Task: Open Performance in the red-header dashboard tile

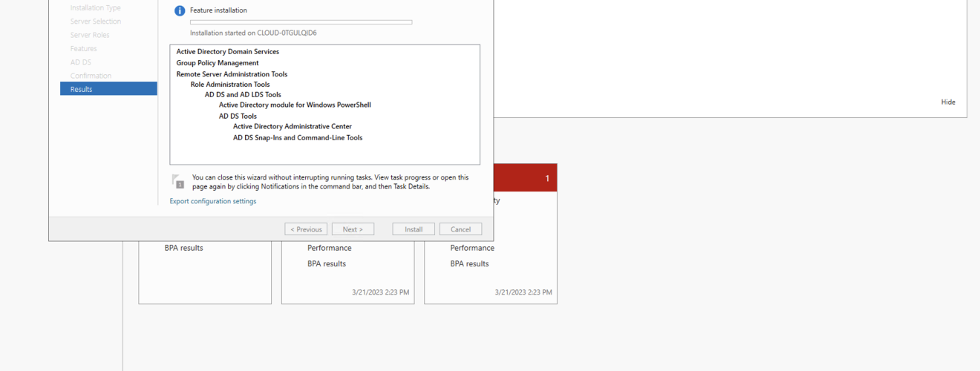Action: [472, 248]
